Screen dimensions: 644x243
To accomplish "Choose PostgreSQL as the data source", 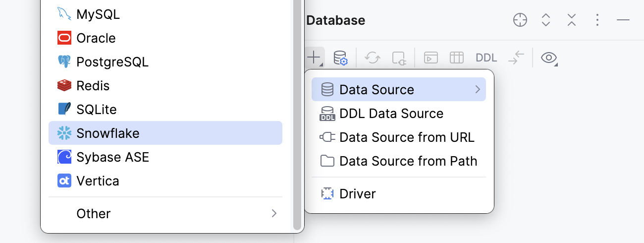I will click(112, 62).
